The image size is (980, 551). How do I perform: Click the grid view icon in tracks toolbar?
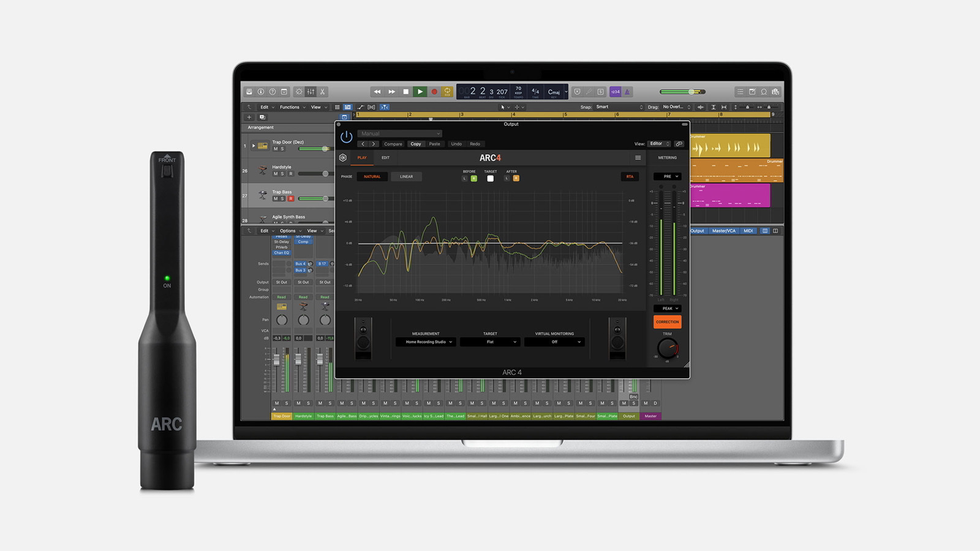pos(337,107)
